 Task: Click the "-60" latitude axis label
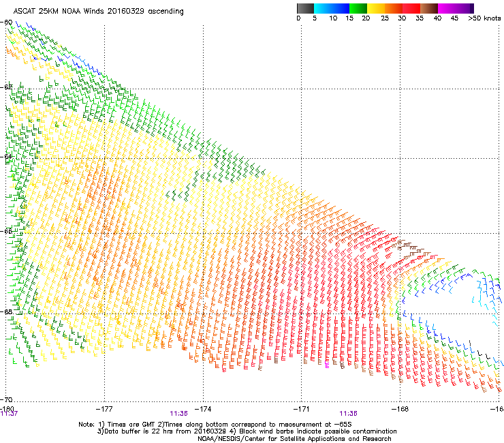[6, 22]
